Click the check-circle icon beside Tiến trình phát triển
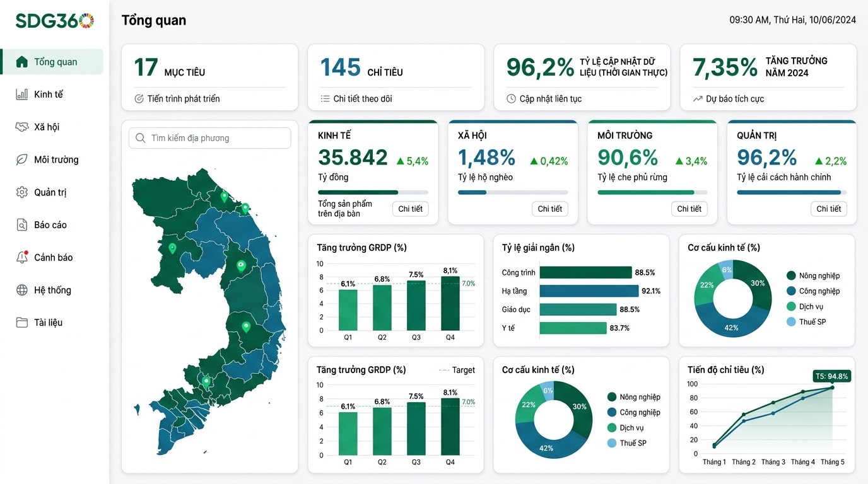 click(x=139, y=99)
